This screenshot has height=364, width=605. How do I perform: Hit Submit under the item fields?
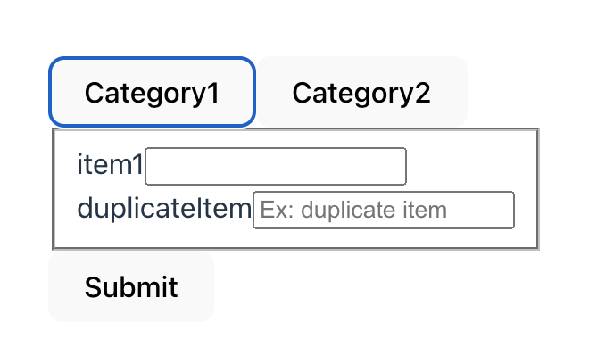(x=131, y=286)
